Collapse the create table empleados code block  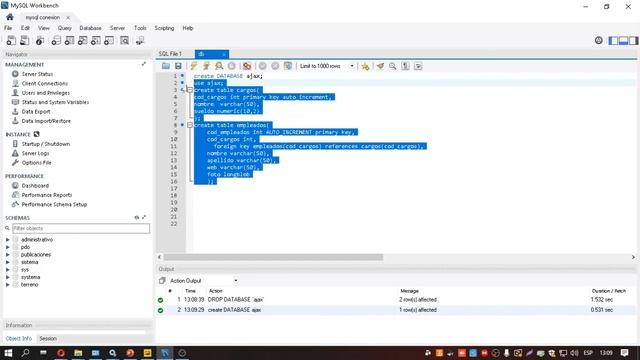pyautogui.click(x=190, y=125)
